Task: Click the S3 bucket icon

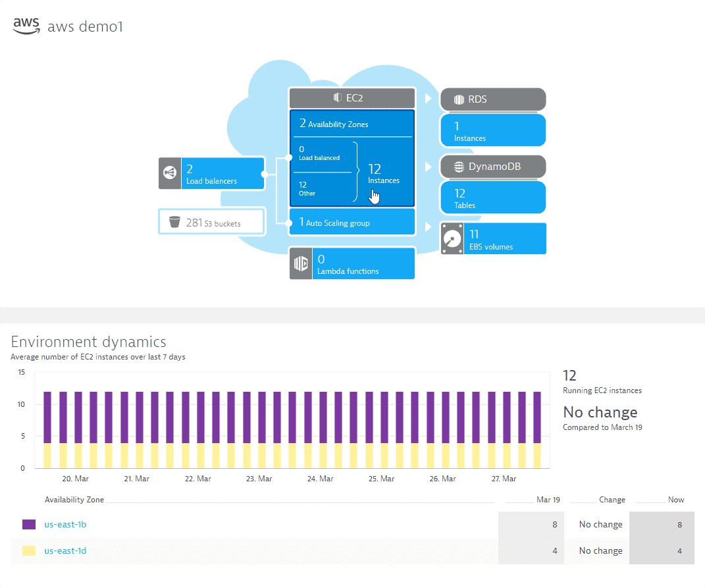Action: coord(174,222)
